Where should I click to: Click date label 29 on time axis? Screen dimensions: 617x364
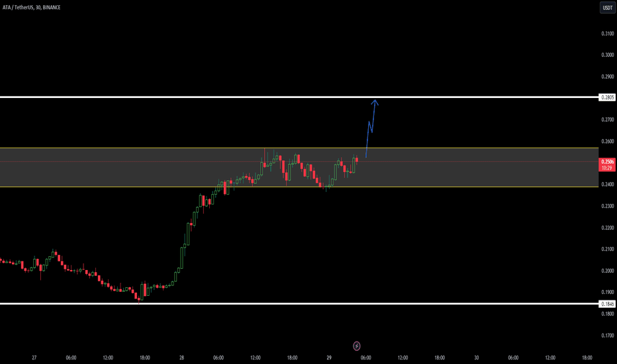(x=329, y=357)
